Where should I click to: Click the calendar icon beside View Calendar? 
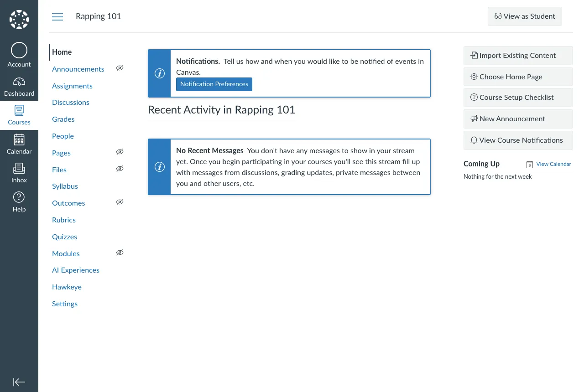tap(530, 165)
